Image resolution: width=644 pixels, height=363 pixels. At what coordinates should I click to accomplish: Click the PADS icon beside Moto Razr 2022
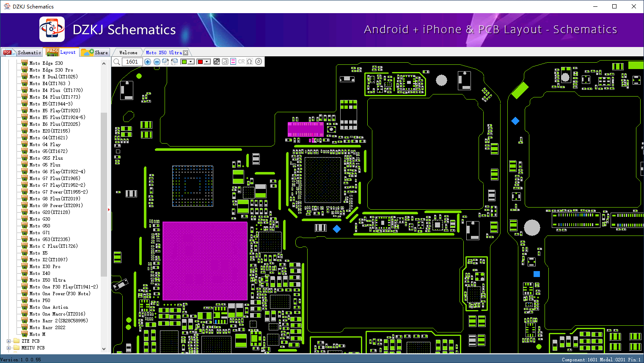(x=25, y=327)
